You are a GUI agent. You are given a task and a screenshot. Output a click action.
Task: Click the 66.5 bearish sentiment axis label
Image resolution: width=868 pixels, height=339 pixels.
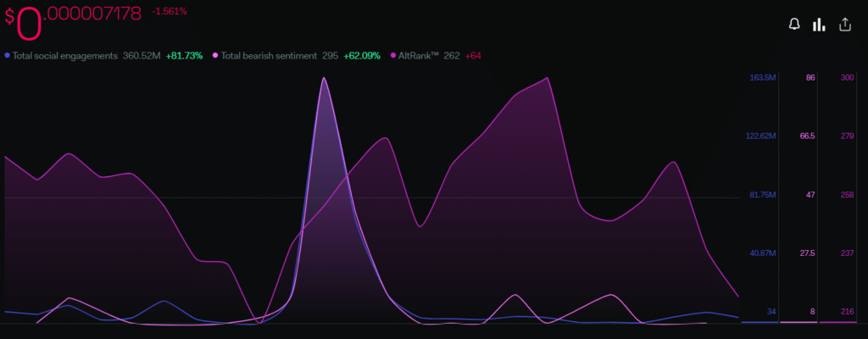pyautogui.click(x=807, y=136)
